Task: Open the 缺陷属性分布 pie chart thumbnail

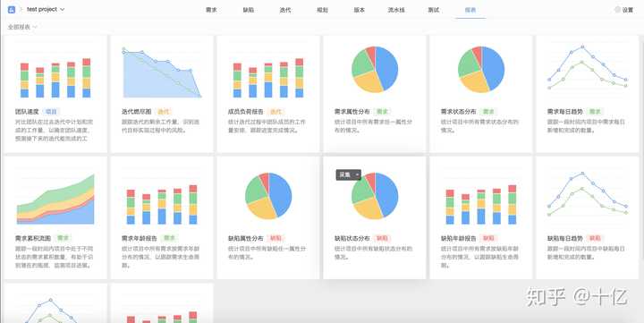Action: tap(268, 196)
